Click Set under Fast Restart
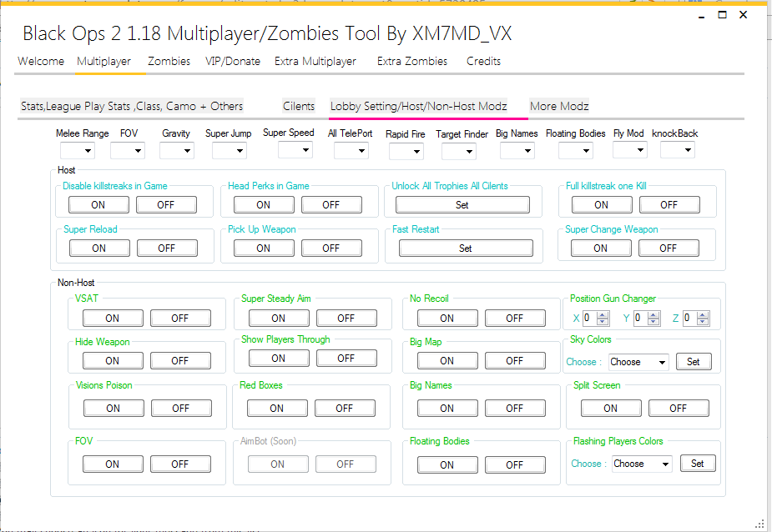The width and height of the screenshot is (772, 532). [x=466, y=248]
